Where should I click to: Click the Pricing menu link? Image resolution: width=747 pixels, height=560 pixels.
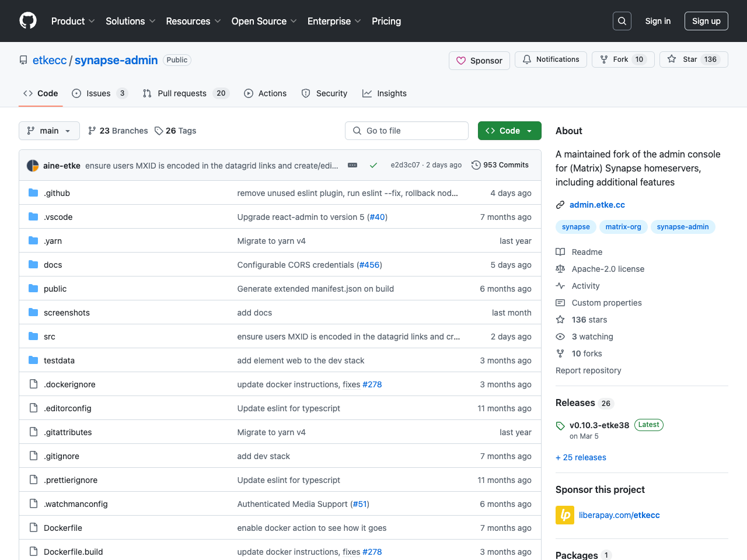(386, 21)
